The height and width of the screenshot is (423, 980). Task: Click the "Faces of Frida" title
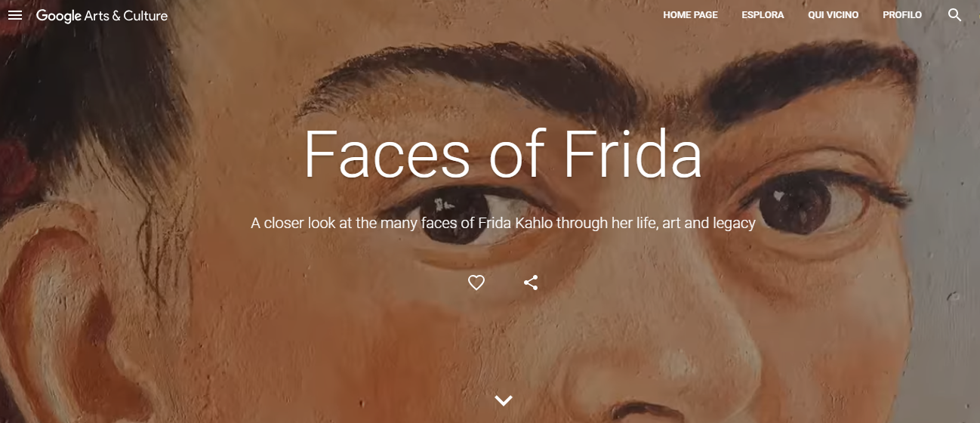tap(502, 154)
